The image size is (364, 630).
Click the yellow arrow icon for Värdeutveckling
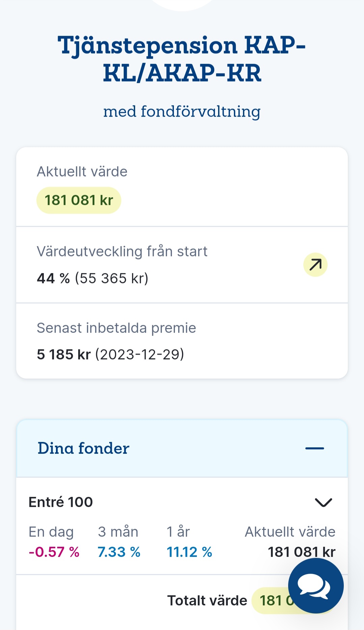(x=315, y=265)
